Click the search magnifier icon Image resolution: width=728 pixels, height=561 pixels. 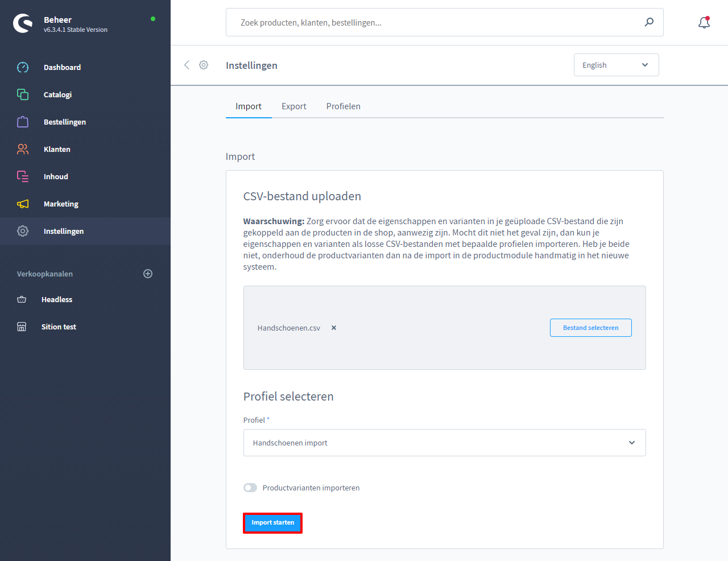(649, 22)
